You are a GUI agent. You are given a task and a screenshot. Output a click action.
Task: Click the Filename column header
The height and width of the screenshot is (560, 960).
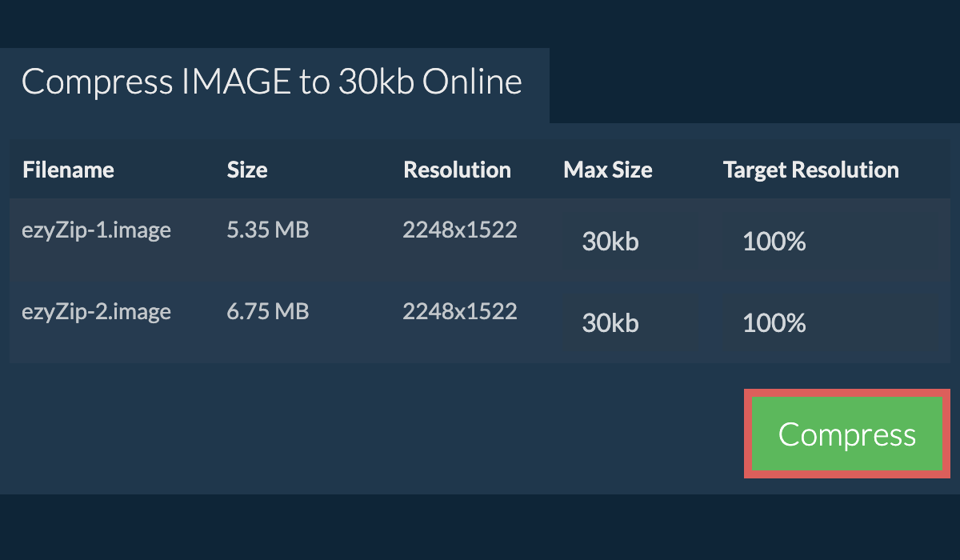click(x=68, y=170)
